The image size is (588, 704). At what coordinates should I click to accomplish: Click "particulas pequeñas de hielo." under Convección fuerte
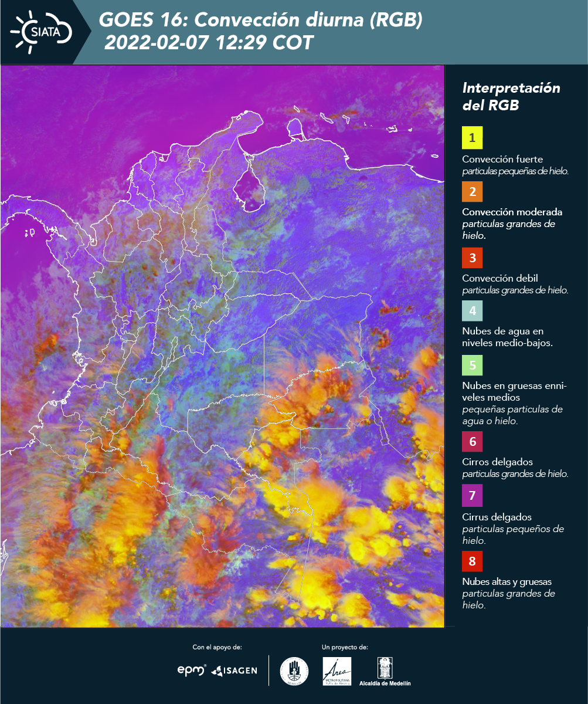coord(516,171)
